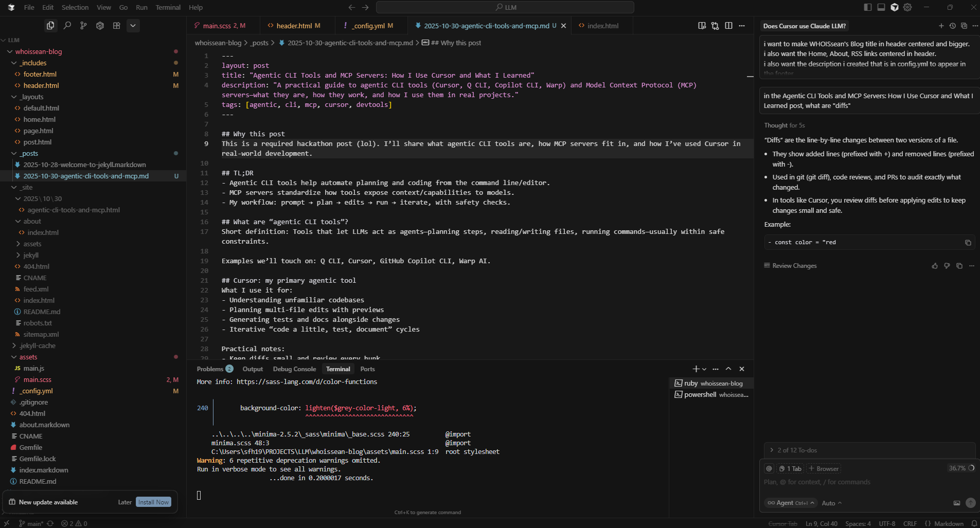Start a new chat with the plus icon
980x528 pixels.
point(941,26)
